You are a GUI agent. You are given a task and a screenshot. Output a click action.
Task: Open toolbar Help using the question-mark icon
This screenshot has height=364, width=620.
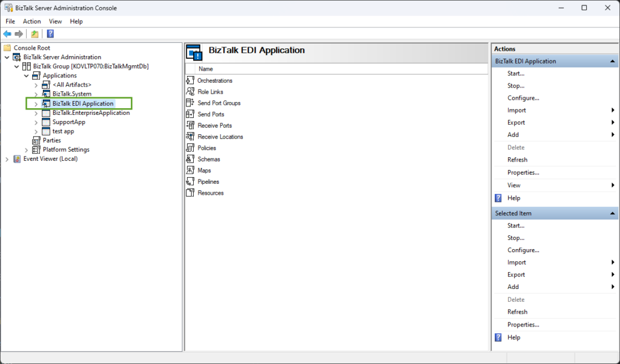[x=50, y=33]
